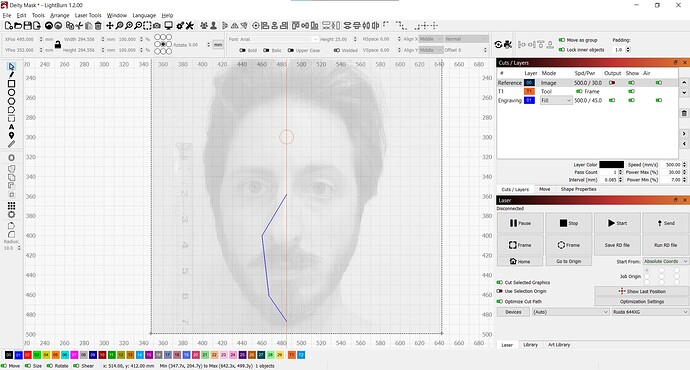
Task: Choose the Create Text tool
Action: 11,127
